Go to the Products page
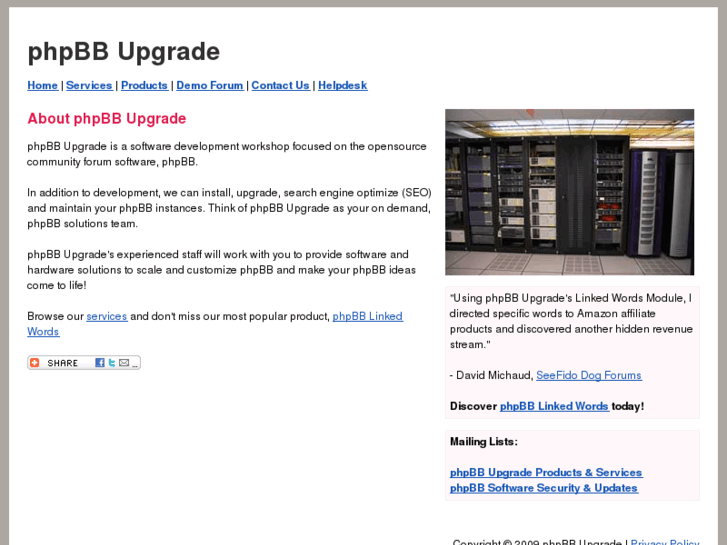 pyautogui.click(x=144, y=85)
